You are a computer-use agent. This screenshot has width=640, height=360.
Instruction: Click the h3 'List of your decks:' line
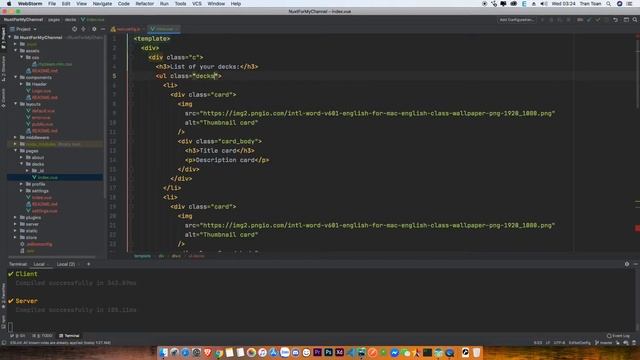click(207, 67)
